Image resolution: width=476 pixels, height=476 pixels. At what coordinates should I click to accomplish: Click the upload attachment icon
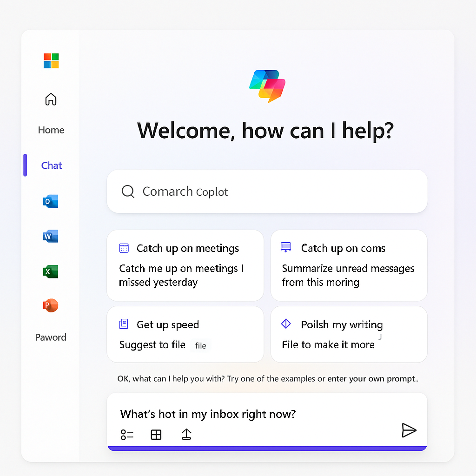[x=186, y=434]
